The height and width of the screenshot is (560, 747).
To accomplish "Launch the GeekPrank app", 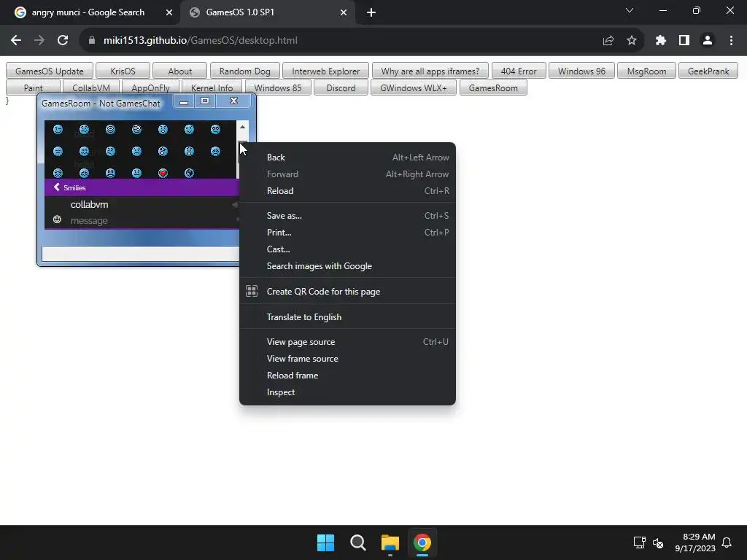I will [x=708, y=71].
